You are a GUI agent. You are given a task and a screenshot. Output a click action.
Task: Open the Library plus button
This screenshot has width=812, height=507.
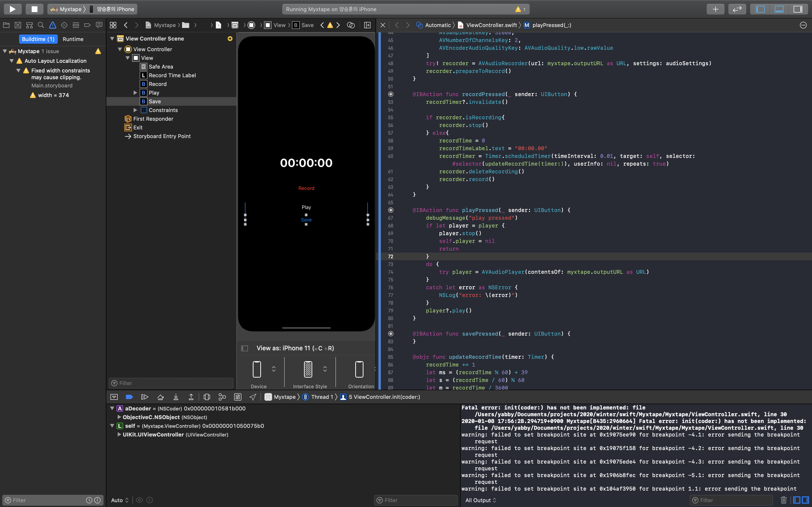point(715,9)
